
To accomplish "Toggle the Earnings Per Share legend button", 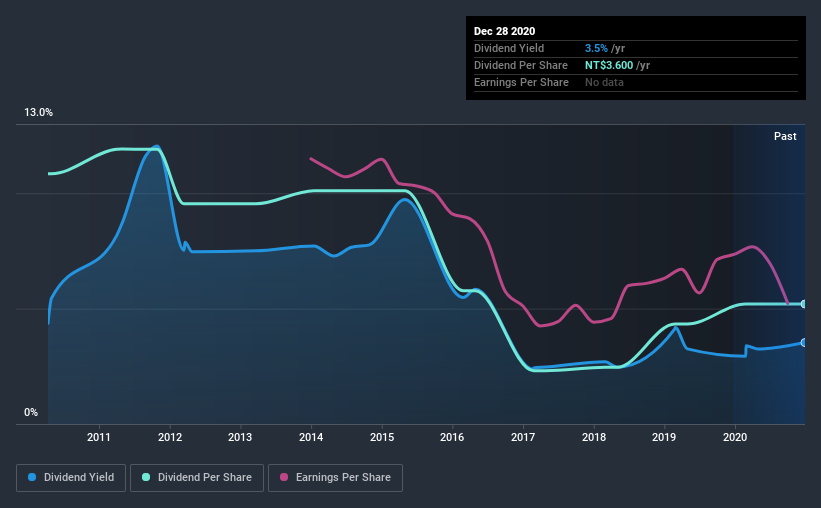I will 336,478.
